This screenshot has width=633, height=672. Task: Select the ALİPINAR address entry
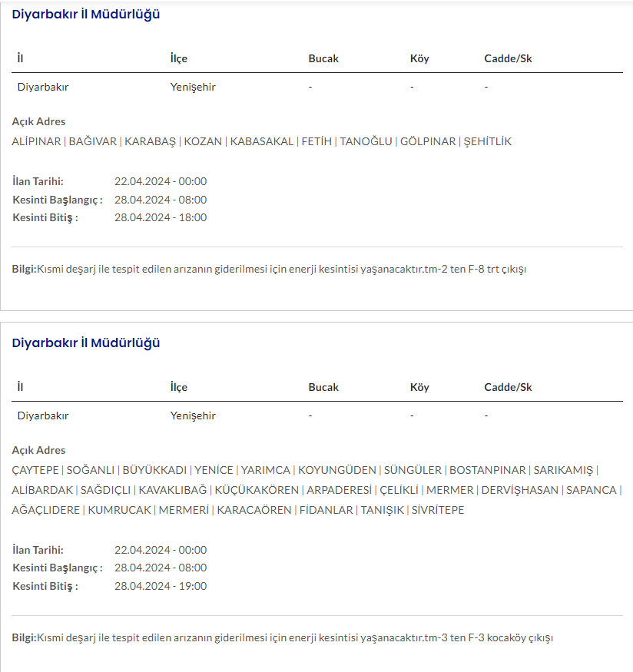[x=37, y=141]
